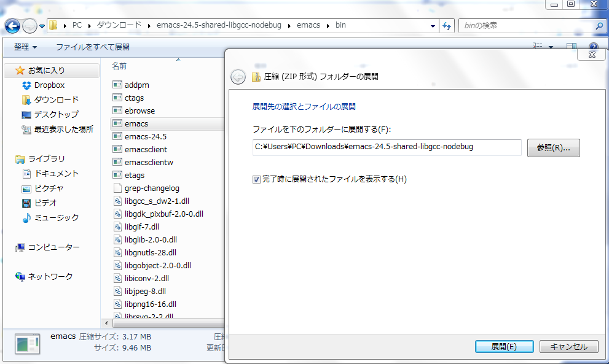Select the emacsclient file icon

tap(117, 149)
